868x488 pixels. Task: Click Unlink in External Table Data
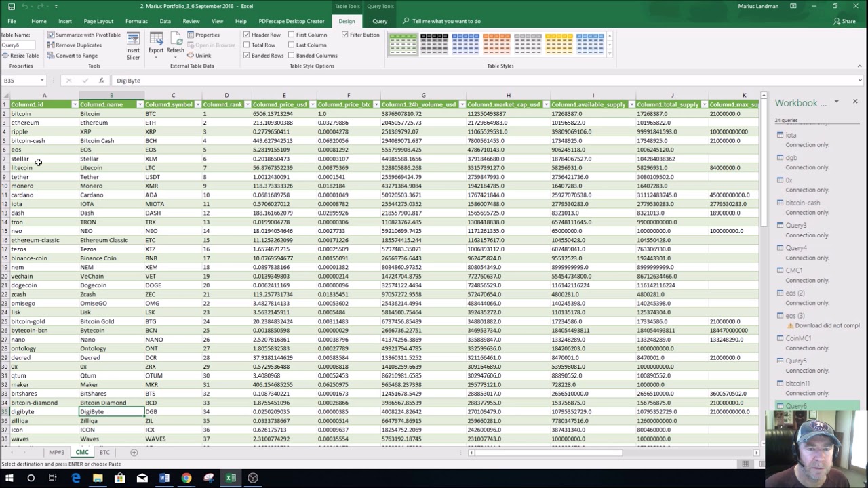[x=199, y=56]
